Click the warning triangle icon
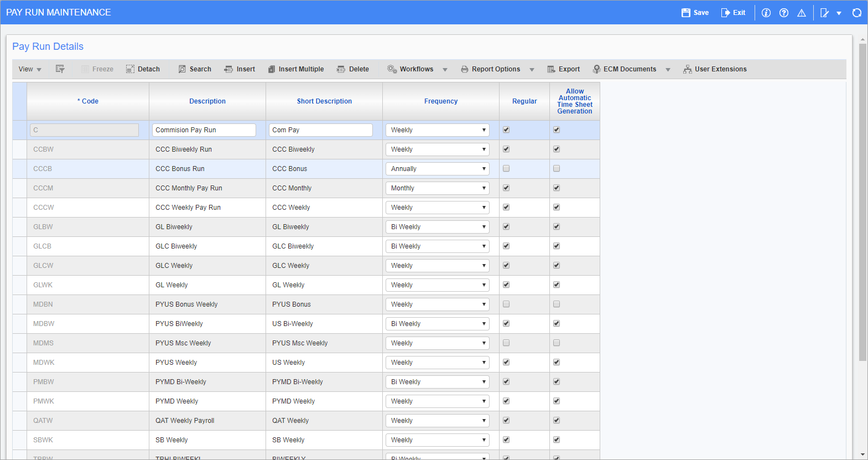Viewport: 868px width, 460px height. (802, 13)
